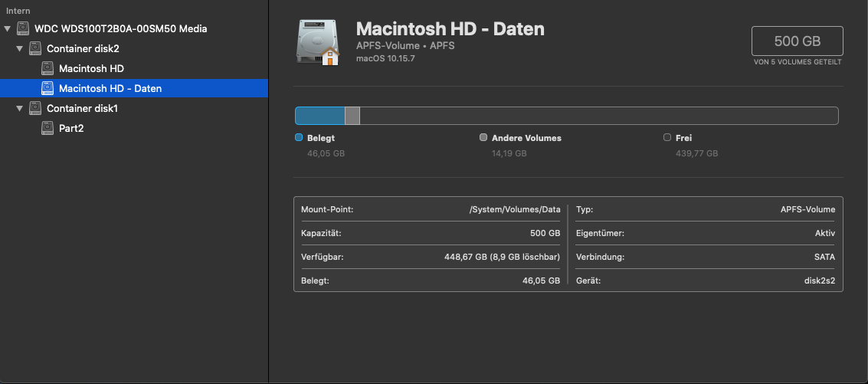Select the Macintosh HD label in sidebar
868x384 pixels.
tap(91, 69)
